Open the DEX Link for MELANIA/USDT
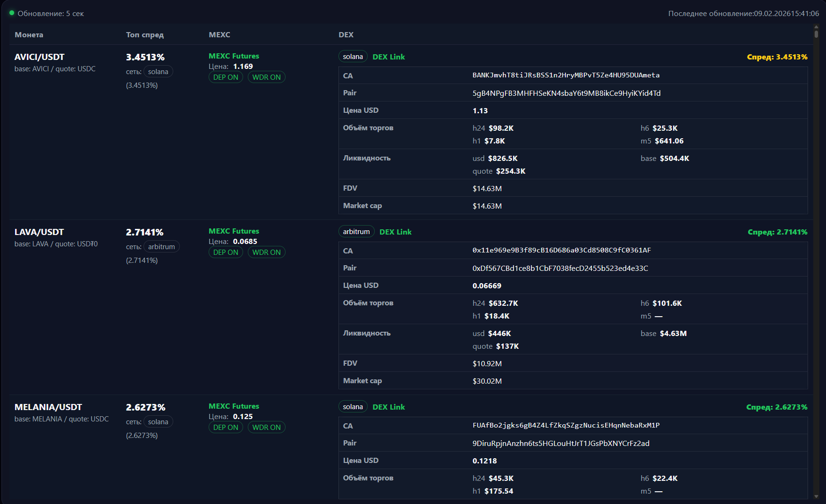 point(388,407)
